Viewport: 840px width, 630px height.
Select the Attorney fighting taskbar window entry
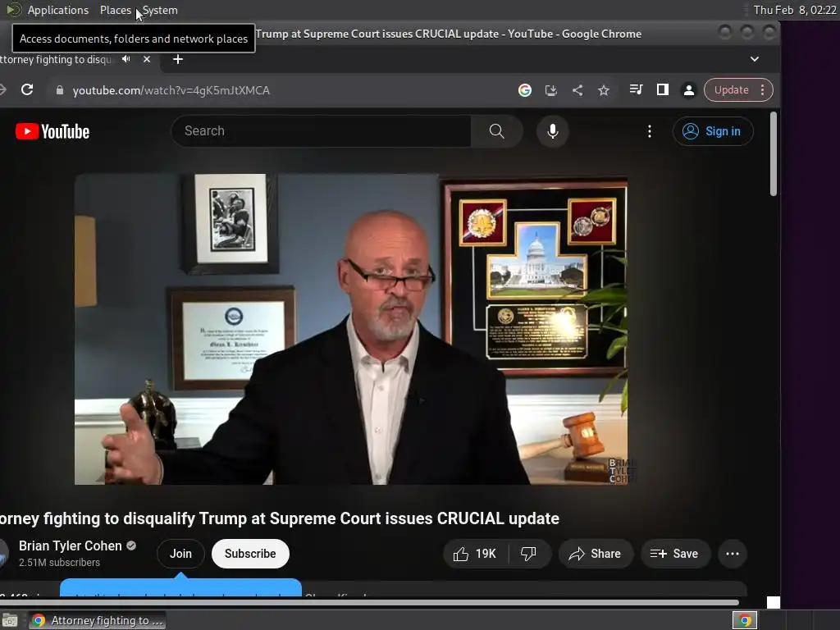coord(98,620)
